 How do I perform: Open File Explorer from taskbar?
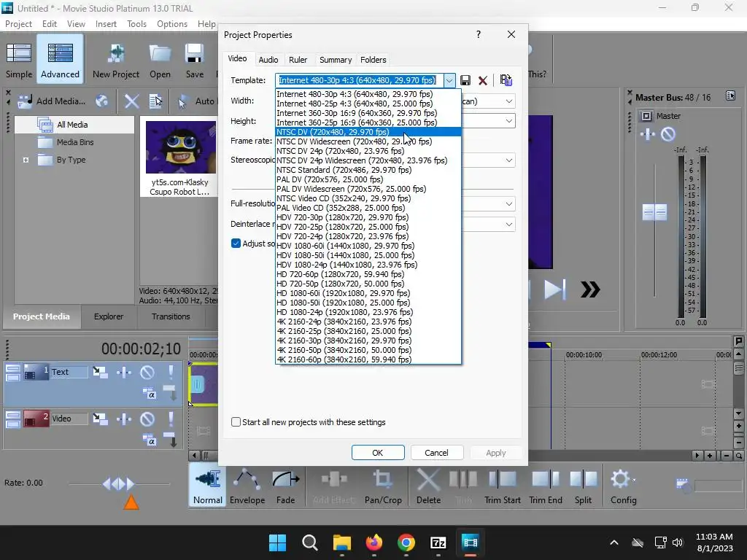342,542
